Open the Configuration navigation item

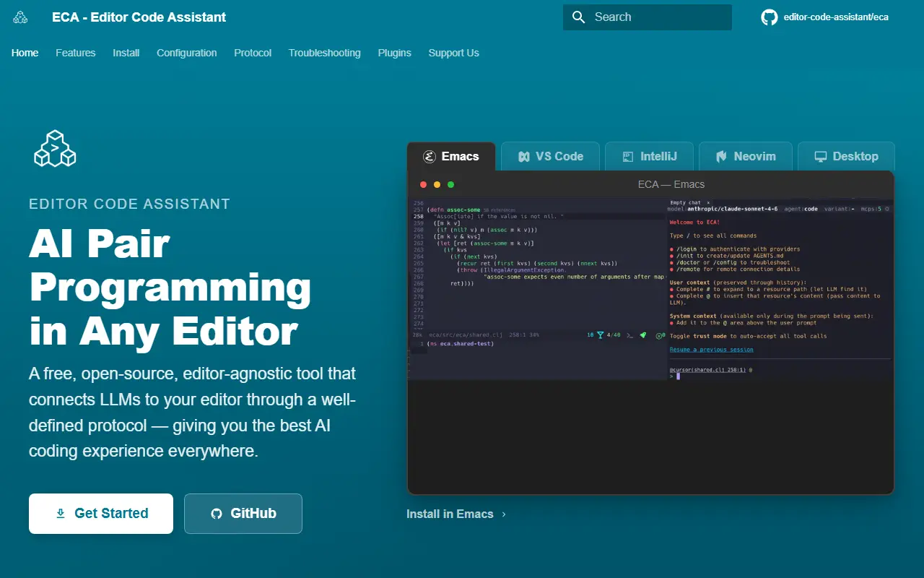(x=187, y=53)
